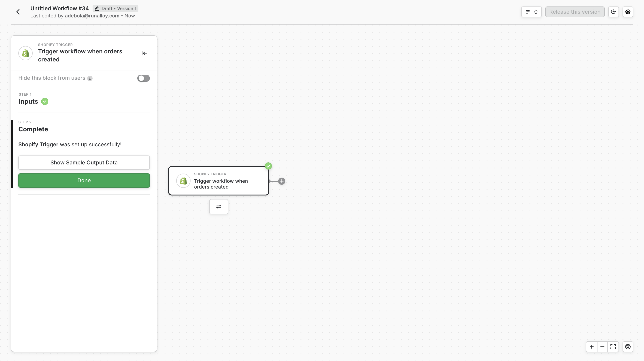Select the Shopify Trigger node on canvas

point(218,181)
